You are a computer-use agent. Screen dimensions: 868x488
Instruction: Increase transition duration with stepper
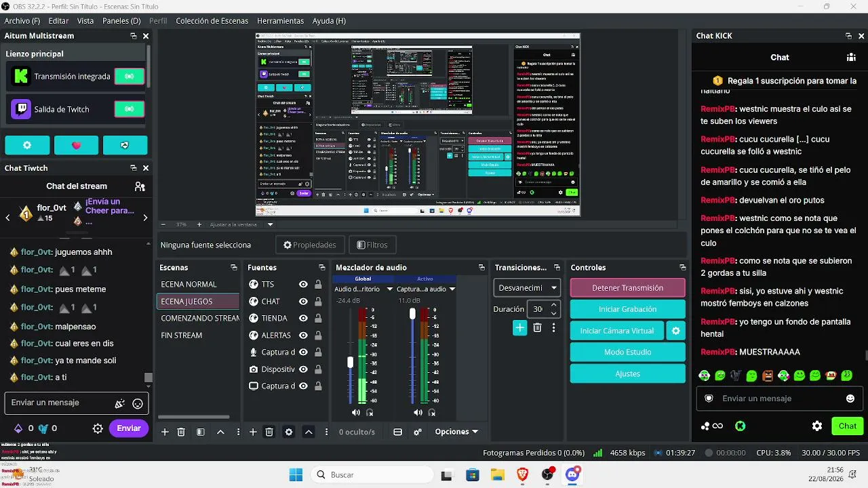554,305
